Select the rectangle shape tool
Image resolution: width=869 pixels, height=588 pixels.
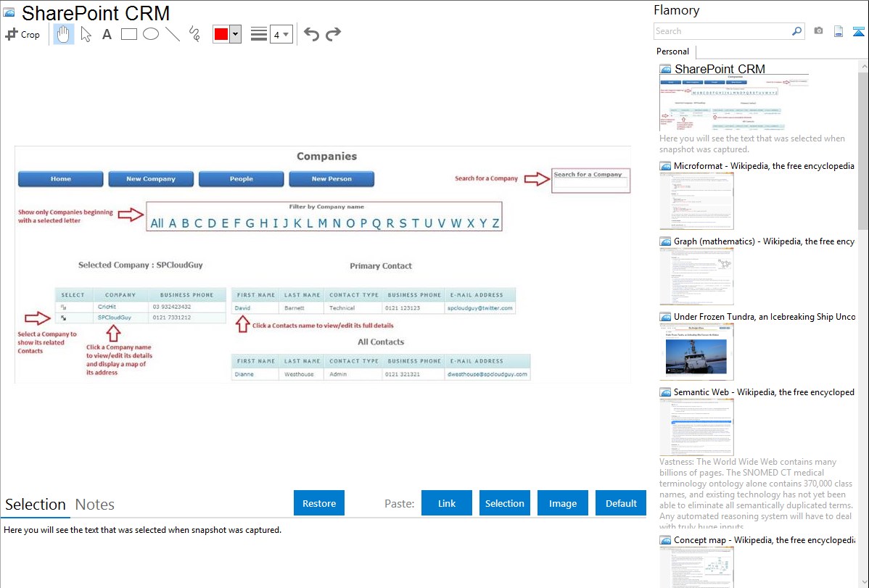(x=129, y=34)
